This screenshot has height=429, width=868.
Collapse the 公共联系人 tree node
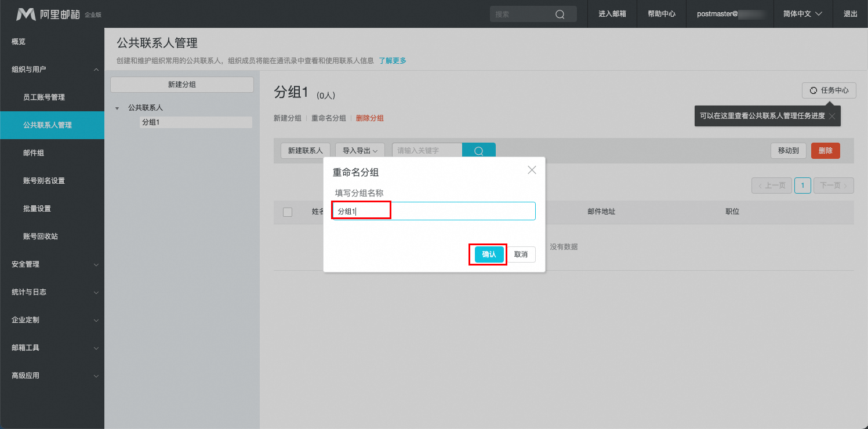(x=118, y=108)
